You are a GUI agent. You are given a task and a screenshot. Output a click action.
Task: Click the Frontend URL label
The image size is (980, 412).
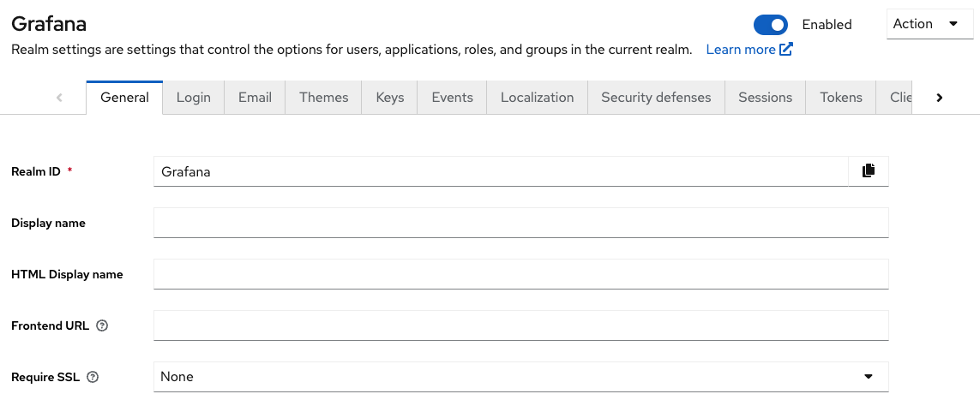click(x=50, y=325)
